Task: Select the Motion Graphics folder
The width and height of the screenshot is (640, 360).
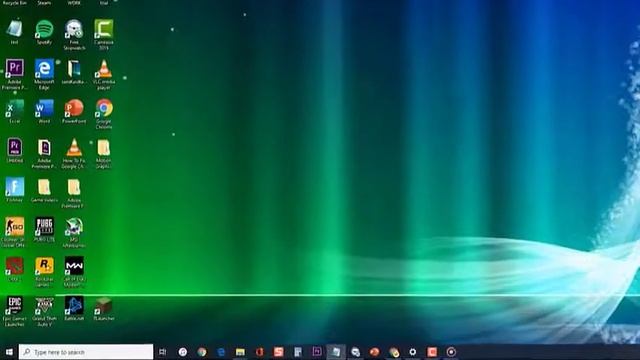Action: (104, 153)
